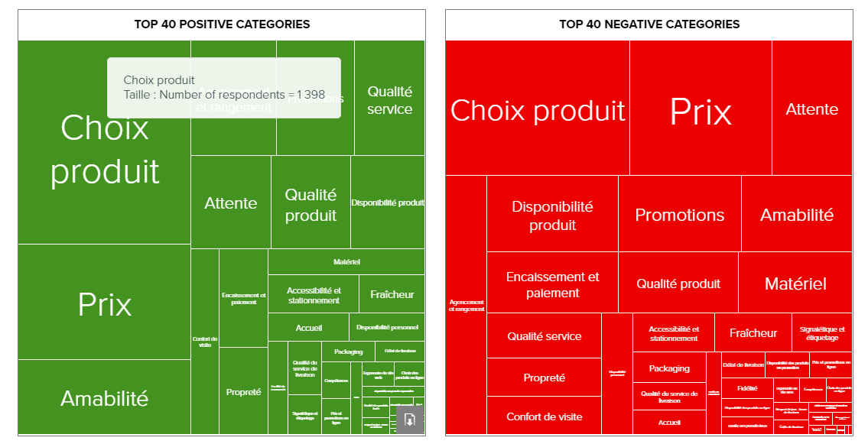Click red Encaissement et paiement tile
The image size is (868, 444).
[x=552, y=284]
